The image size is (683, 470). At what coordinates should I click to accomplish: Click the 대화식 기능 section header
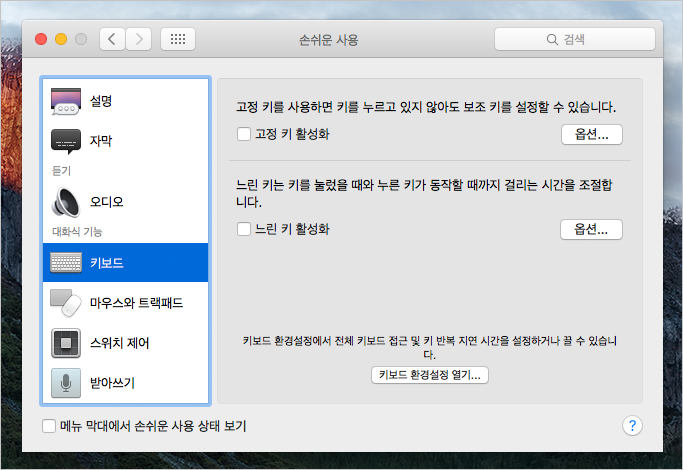pyautogui.click(x=77, y=231)
